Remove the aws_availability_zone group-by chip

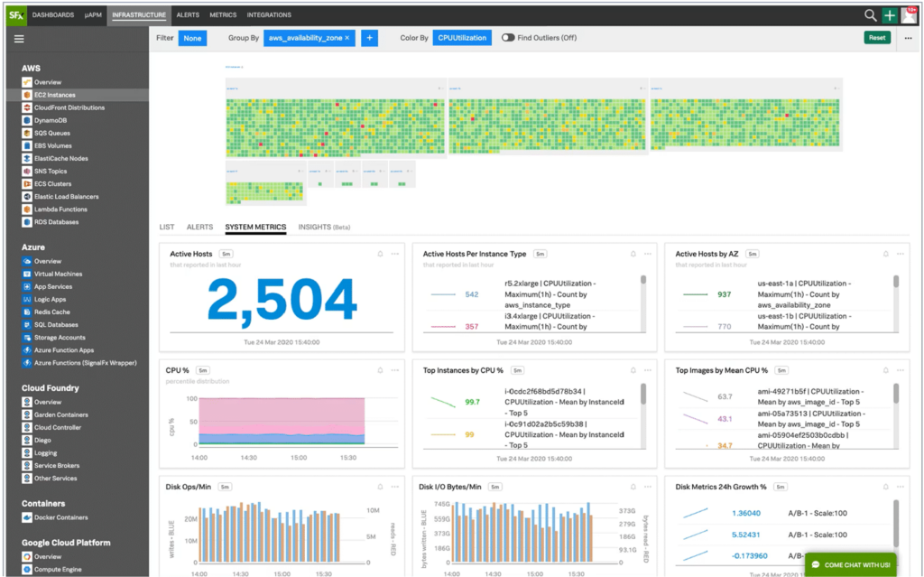(x=345, y=37)
